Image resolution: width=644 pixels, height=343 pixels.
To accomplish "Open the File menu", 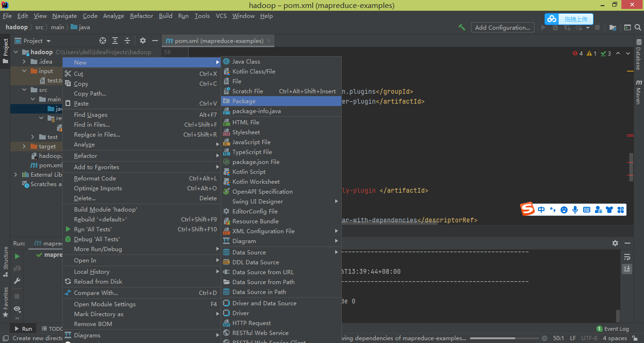I will coord(7,16).
